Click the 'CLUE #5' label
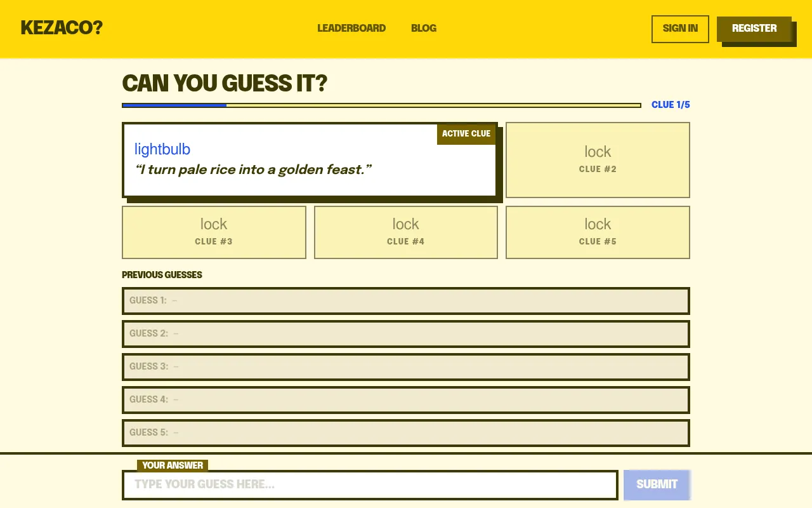This screenshot has height=508, width=812. [x=598, y=241]
